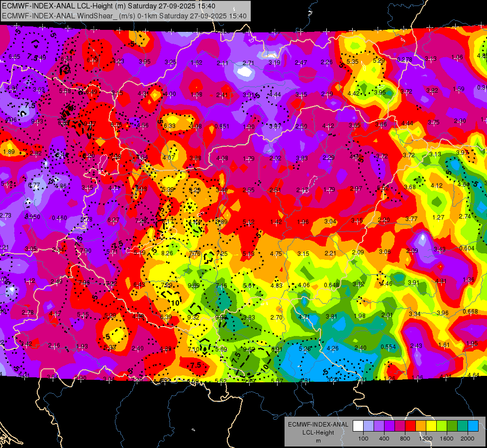Click the wind shear value 5.69

coord(221,349)
